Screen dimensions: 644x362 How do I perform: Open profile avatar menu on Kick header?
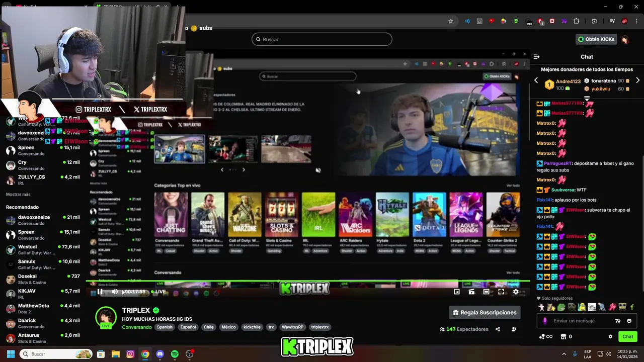point(625,39)
